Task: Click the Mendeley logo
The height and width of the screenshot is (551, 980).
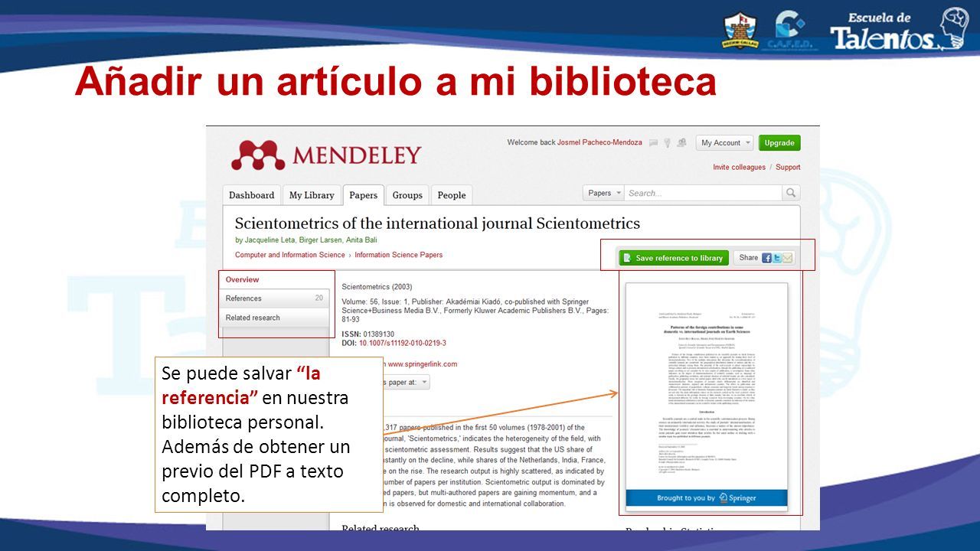Action: [326, 155]
